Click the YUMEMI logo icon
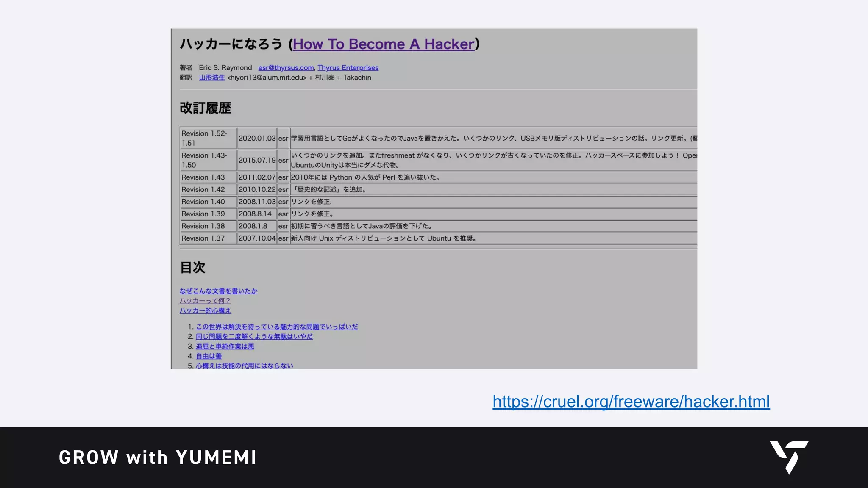This screenshot has height=488, width=868. click(789, 457)
